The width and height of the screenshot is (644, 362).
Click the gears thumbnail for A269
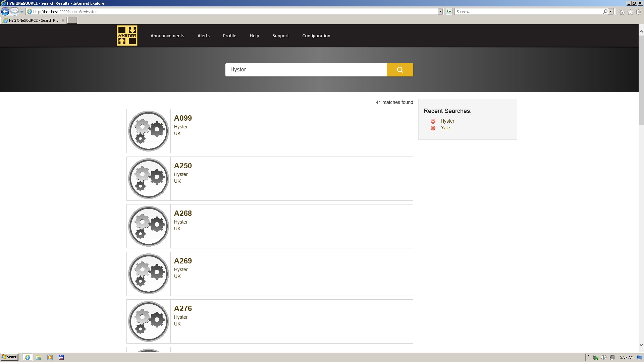tap(149, 274)
